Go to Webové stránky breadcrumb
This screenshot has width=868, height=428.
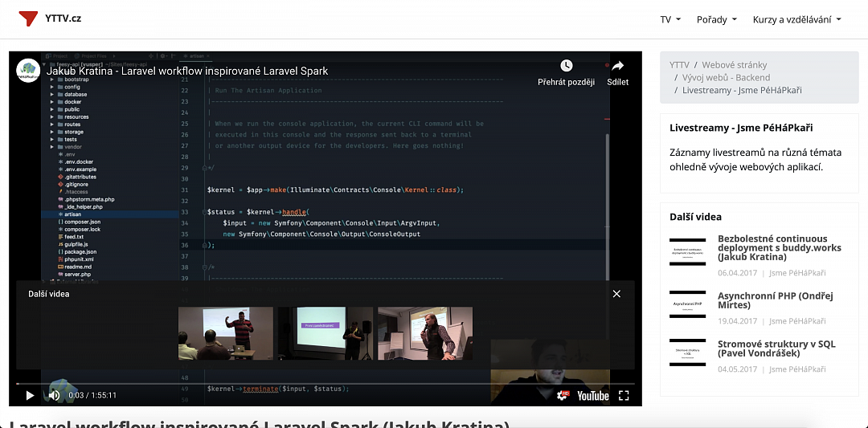(735, 65)
